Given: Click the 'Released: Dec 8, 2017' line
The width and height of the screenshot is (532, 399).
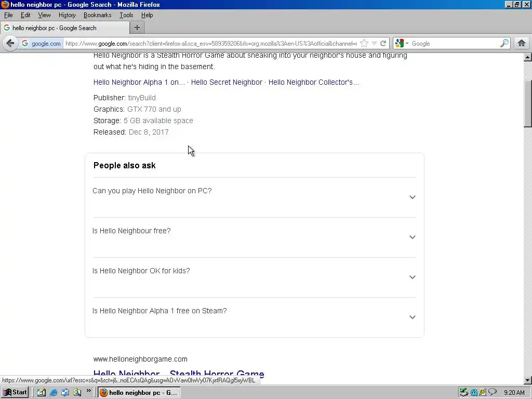Looking at the screenshot, I should (131, 132).
